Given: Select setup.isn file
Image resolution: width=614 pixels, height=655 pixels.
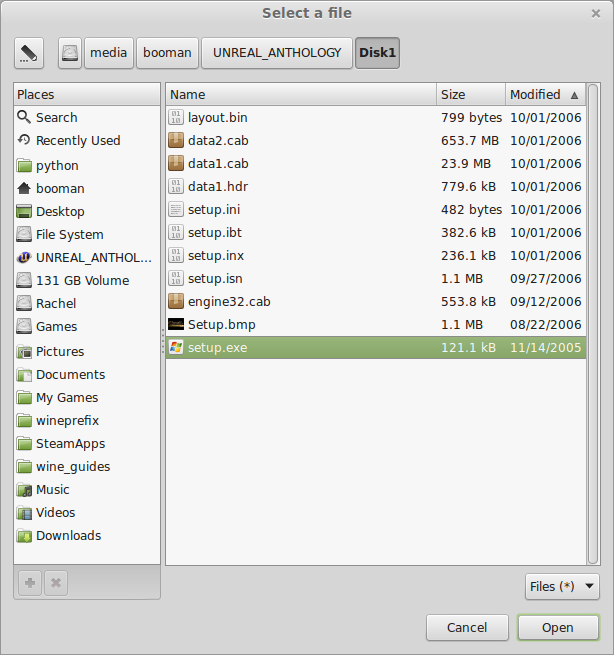Looking at the screenshot, I should 376,278.
